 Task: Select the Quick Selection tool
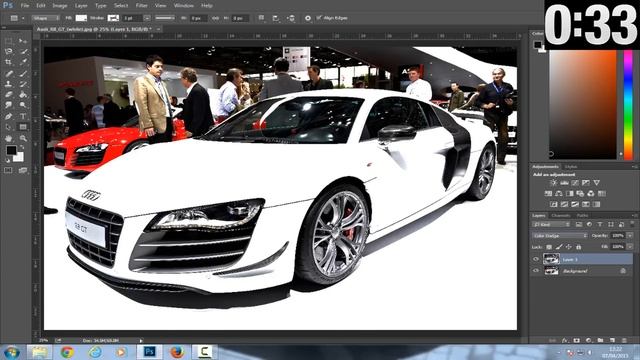(x=23, y=51)
